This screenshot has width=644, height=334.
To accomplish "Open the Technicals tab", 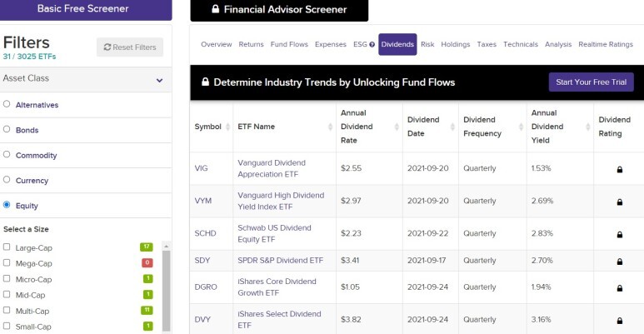I will pos(521,44).
